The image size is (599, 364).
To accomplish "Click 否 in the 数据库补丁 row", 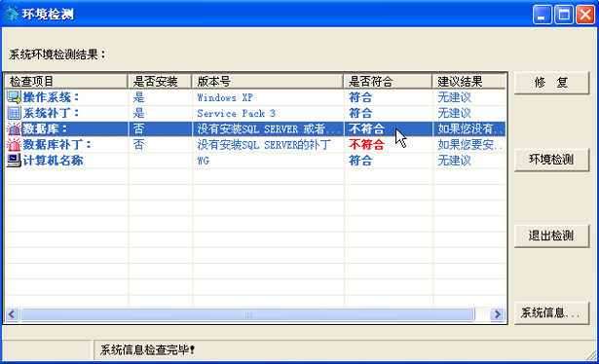I will (138, 145).
